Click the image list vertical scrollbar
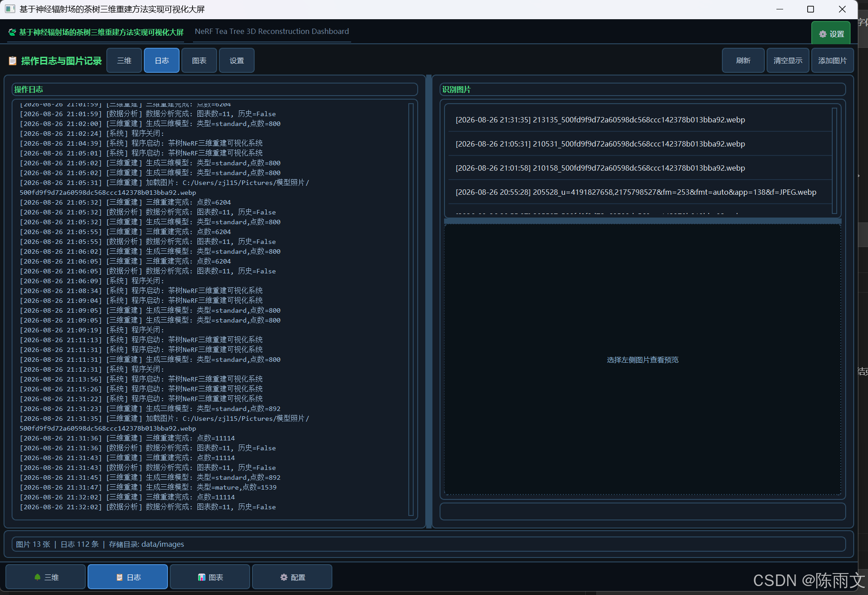This screenshot has height=595, width=868. tap(834, 161)
